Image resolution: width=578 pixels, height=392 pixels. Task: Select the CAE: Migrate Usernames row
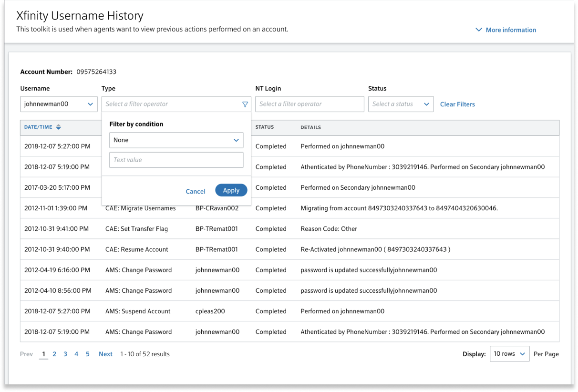140,208
